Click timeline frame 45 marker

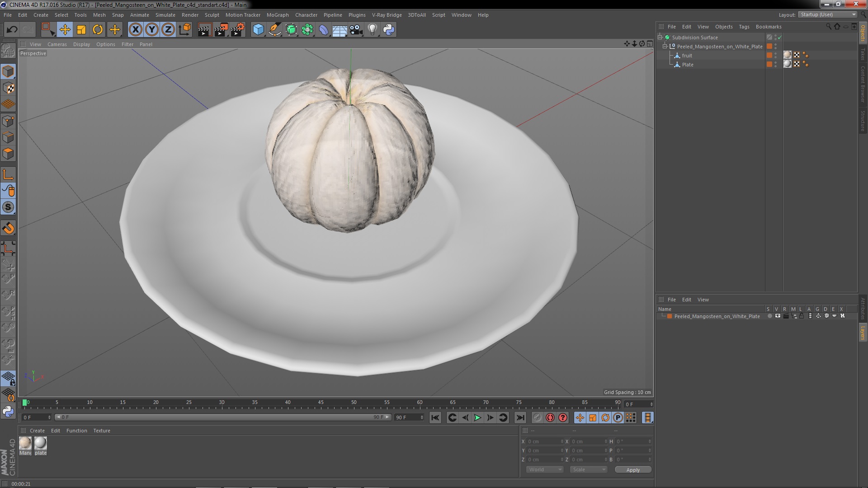coord(321,403)
